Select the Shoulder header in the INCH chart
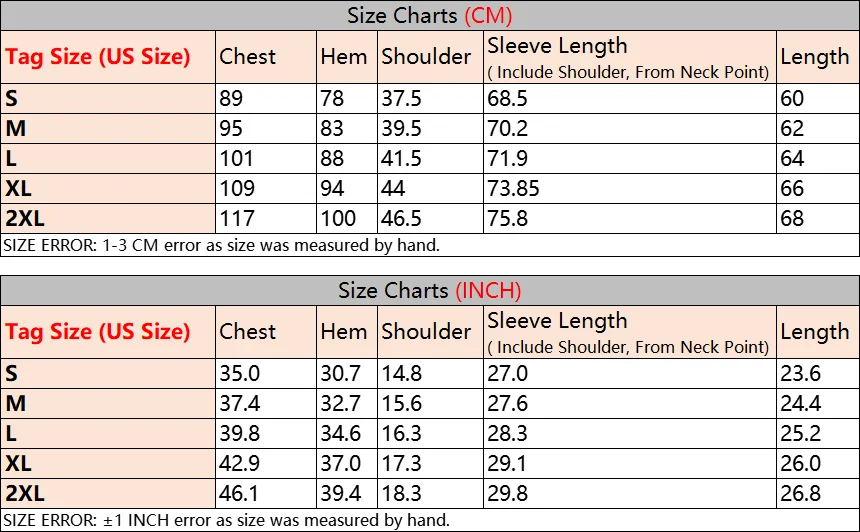The image size is (860, 532). coord(426,332)
